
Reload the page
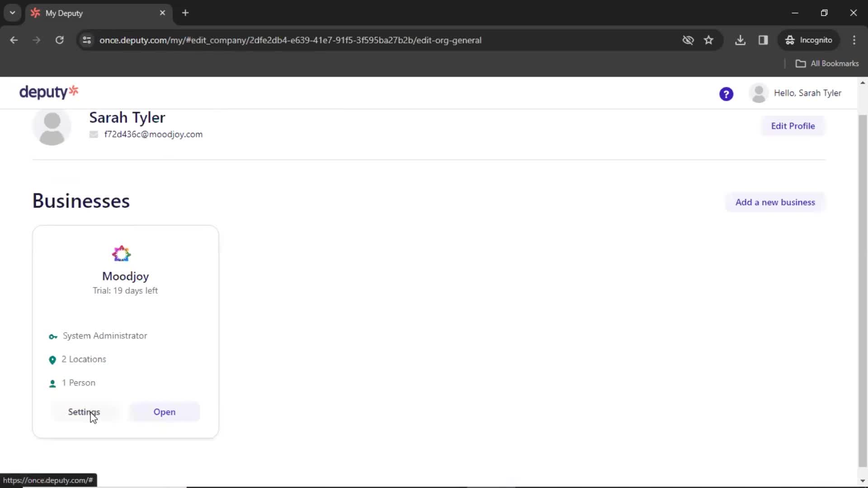(x=59, y=40)
